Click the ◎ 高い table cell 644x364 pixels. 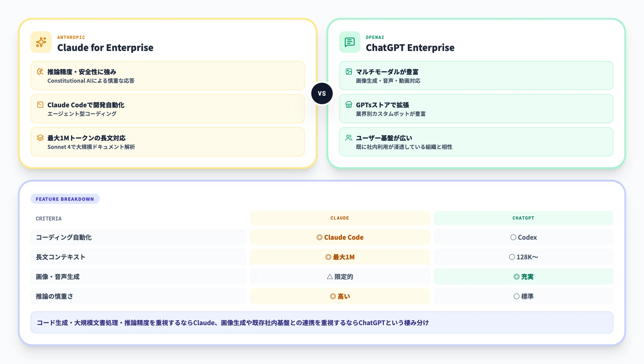340,296
